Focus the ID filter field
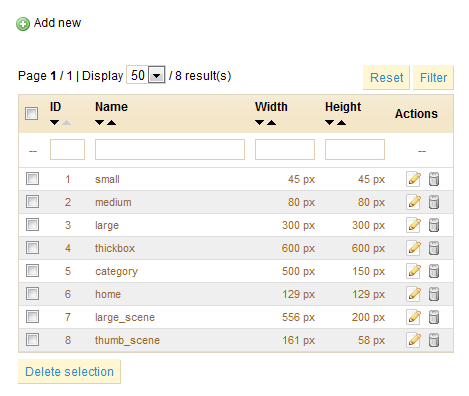This screenshot has height=396, width=469. (67, 149)
